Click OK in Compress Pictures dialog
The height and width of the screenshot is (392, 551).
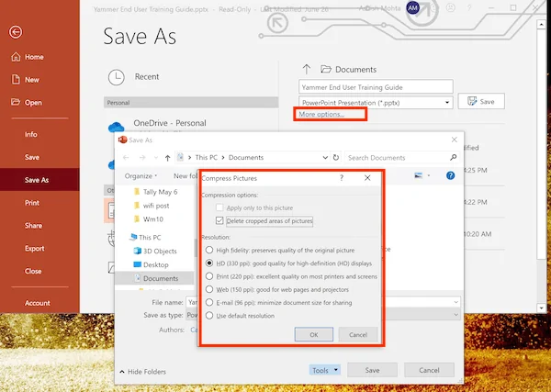[314, 334]
